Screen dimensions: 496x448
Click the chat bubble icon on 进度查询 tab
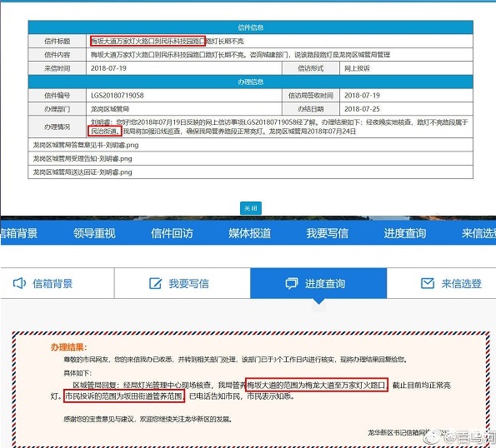(291, 283)
